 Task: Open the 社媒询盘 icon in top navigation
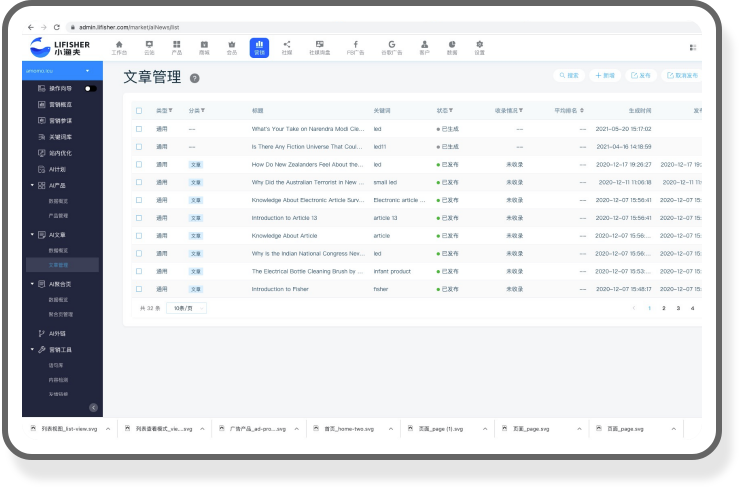pyautogui.click(x=319, y=47)
